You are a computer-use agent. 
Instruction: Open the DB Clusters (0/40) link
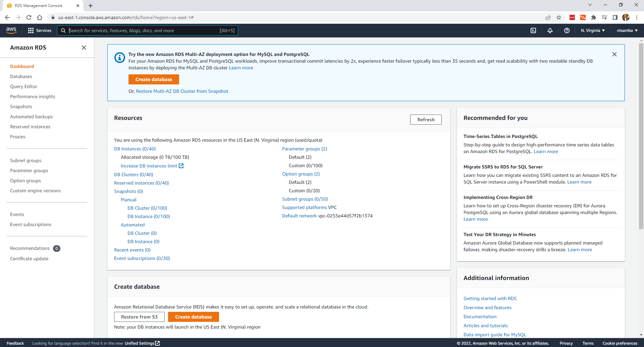pyautogui.click(x=133, y=175)
